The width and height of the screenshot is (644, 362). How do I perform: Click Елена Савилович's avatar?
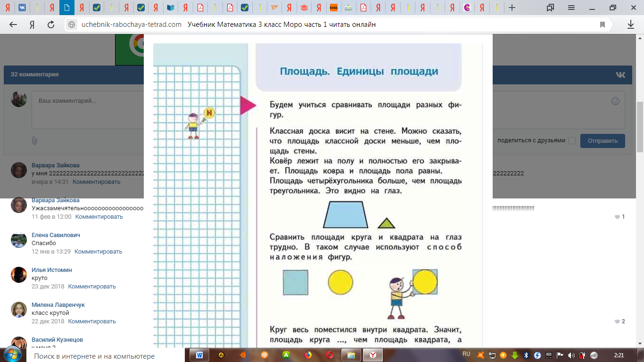point(19,240)
